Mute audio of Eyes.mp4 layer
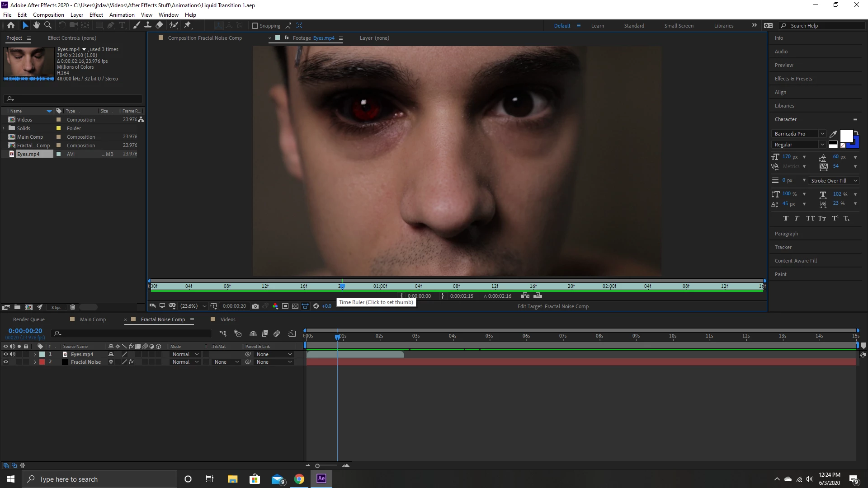This screenshot has width=868, height=488. pyautogui.click(x=13, y=354)
